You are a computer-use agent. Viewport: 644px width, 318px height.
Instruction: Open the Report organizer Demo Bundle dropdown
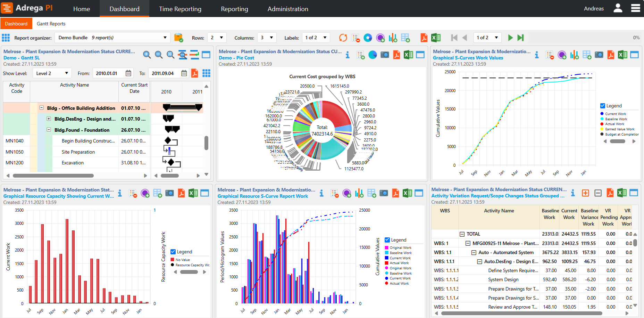(112, 38)
